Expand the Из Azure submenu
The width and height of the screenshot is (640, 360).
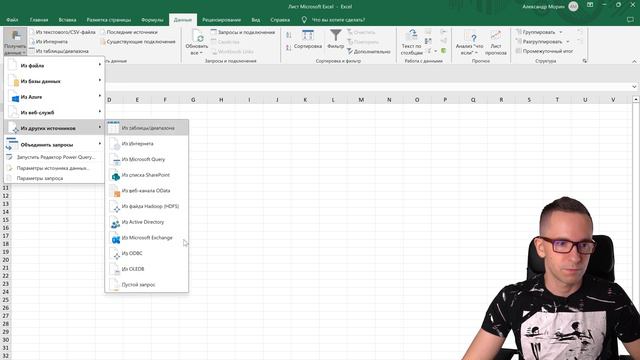(54, 97)
